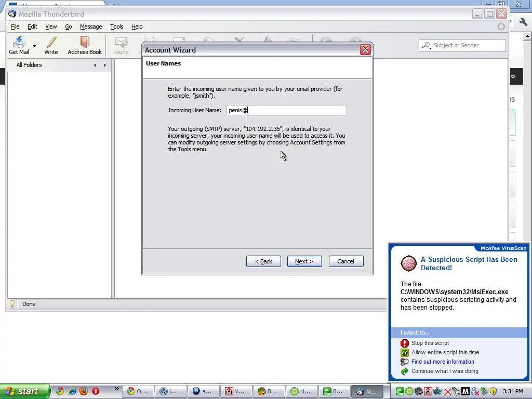Click background browser scrollbar up arrow
Viewport: 532px width, 399px height.
[x=528, y=36]
